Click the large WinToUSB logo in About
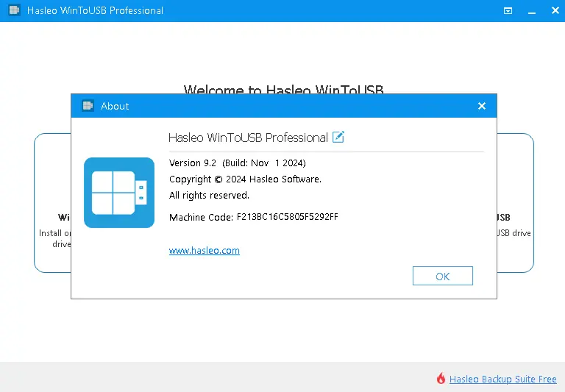 pos(119,193)
